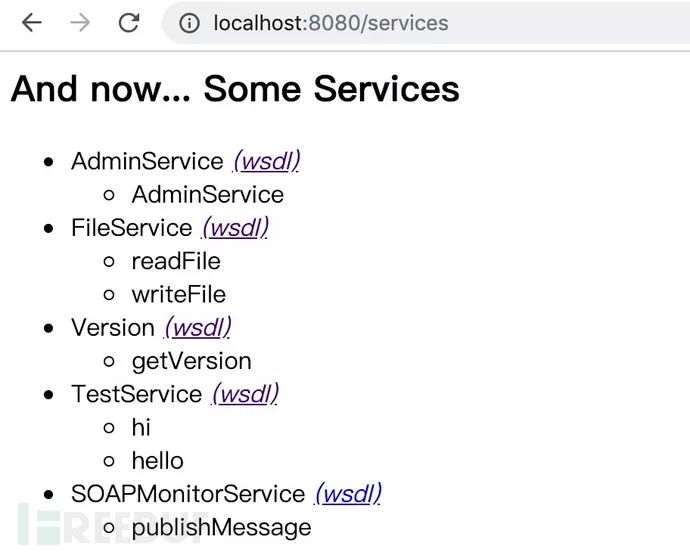Viewport: 690px width, 552px height.
Task: Open the TestService wsdl link
Action: pyautogui.click(x=245, y=394)
